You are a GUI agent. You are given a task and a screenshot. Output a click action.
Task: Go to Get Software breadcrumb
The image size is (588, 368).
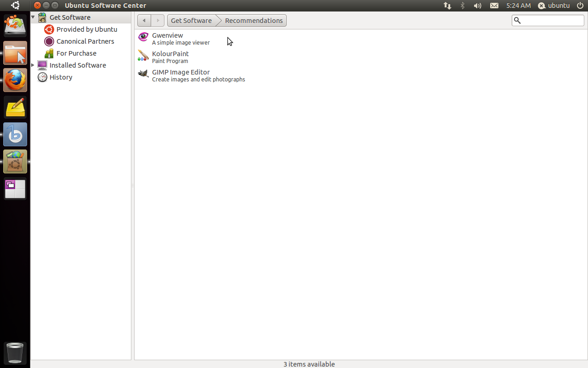pos(191,21)
